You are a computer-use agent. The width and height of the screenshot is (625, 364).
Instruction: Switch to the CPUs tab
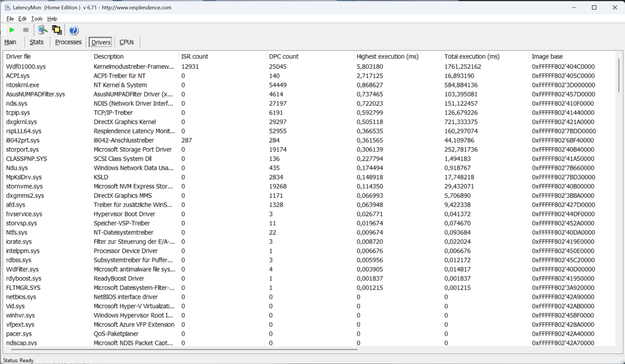(x=127, y=42)
